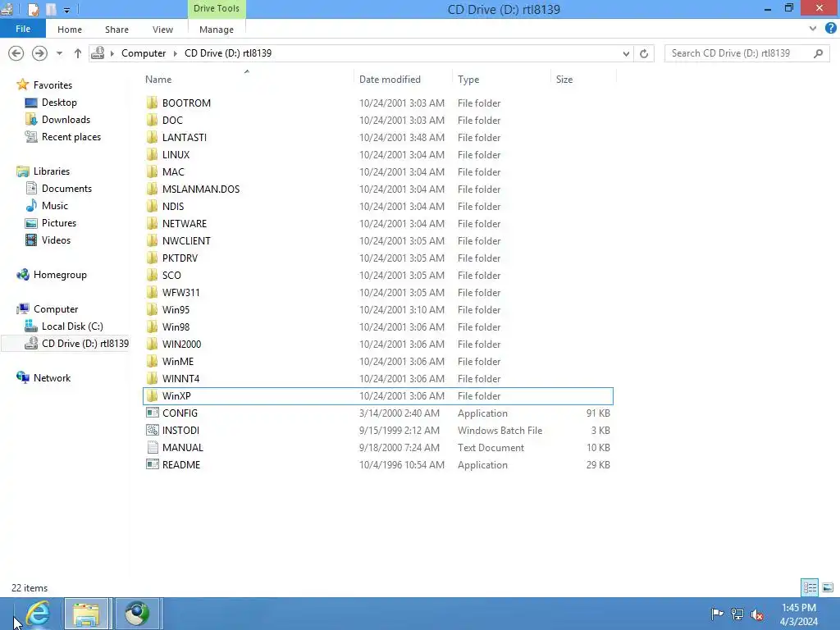Image resolution: width=840 pixels, height=630 pixels.
Task: Select Local Disk (C:) in sidebar
Action: (72, 326)
